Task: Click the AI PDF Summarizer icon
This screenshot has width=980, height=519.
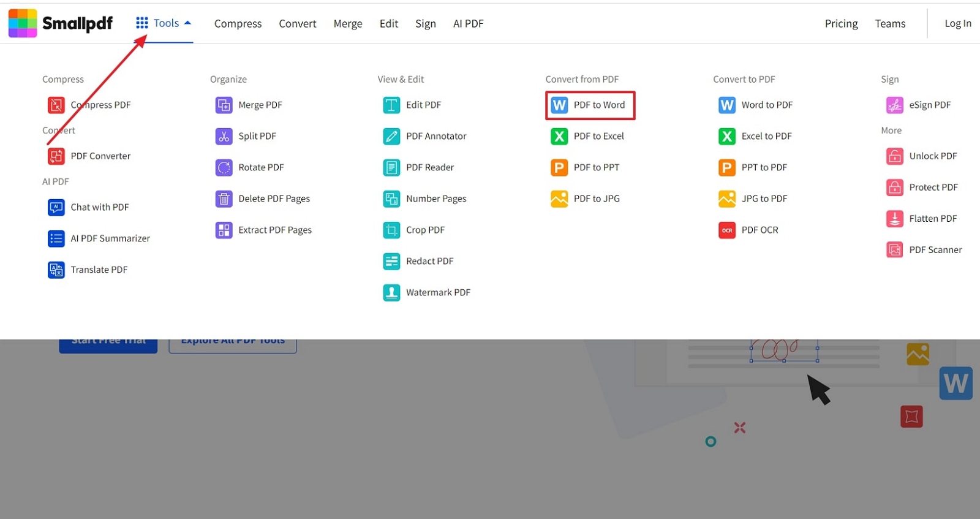Action: 56,238
